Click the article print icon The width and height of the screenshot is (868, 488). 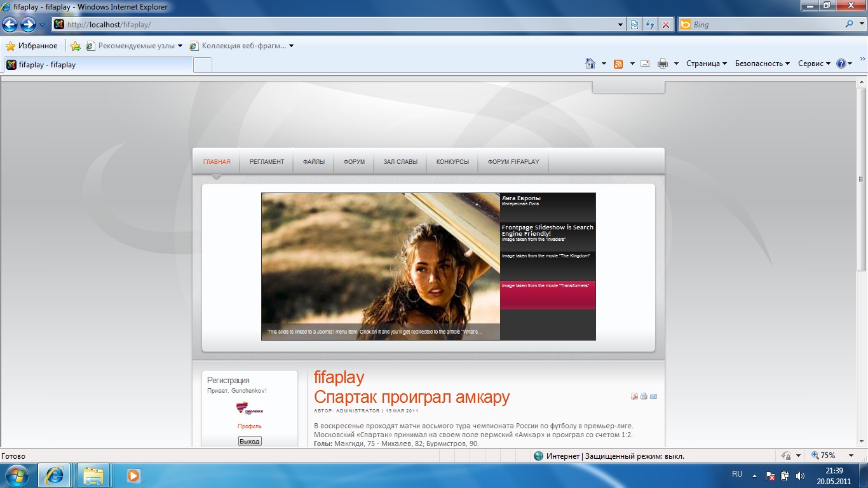click(644, 396)
